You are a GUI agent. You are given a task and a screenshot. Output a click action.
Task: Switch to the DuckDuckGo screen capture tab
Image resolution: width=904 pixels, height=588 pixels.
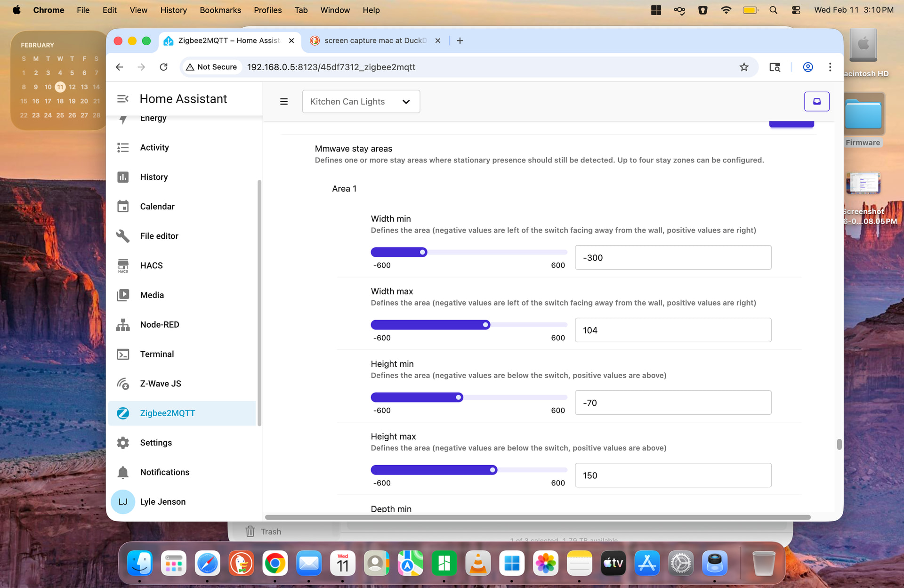point(375,40)
